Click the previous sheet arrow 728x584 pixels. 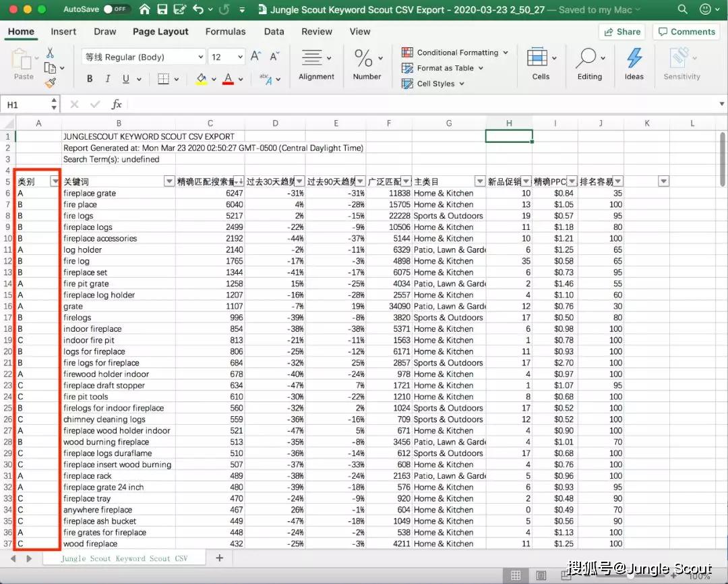13,558
